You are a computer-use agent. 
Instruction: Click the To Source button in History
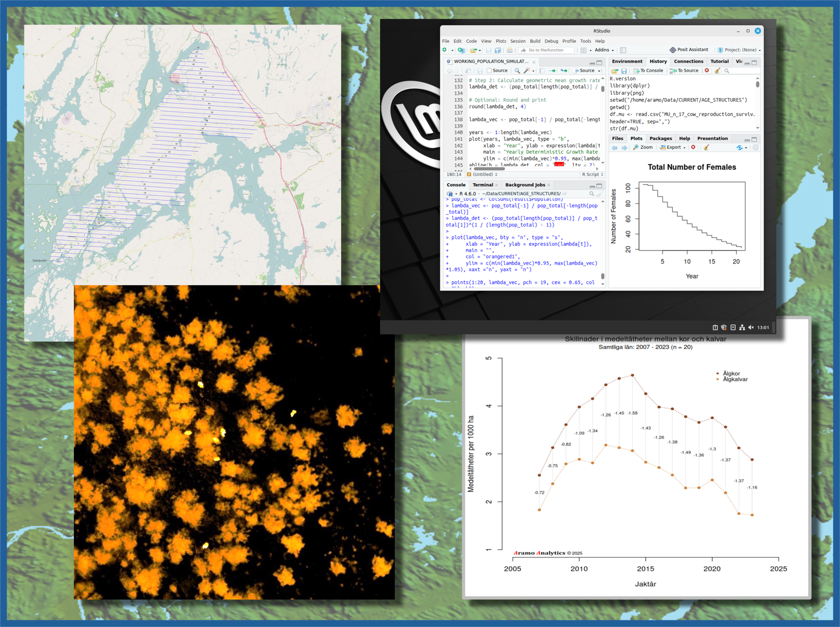[x=684, y=71]
